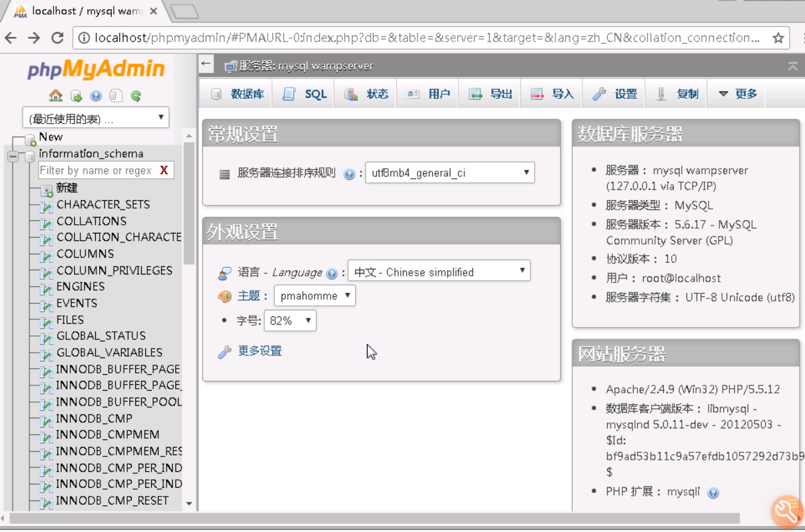Viewport: 805px width, 532px height.
Task: Click the table icon beside ENGINES
Action: coord(46,288)
